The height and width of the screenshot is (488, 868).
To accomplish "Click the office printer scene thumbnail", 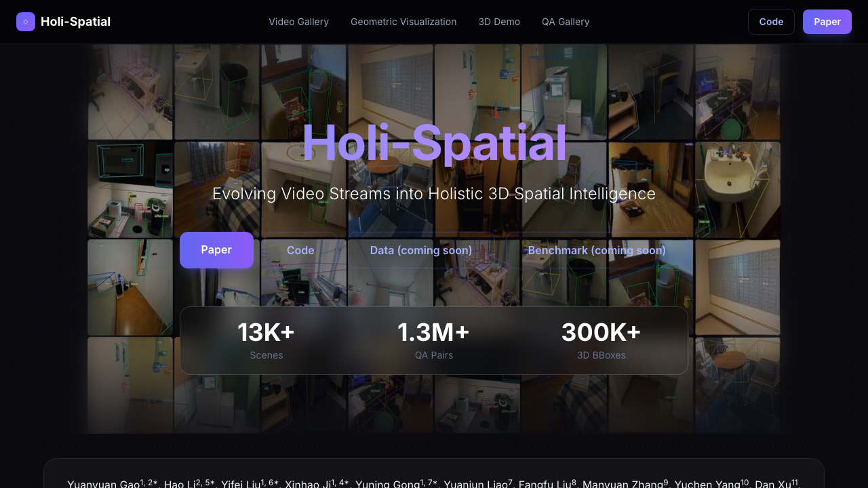I will [564, 92].
